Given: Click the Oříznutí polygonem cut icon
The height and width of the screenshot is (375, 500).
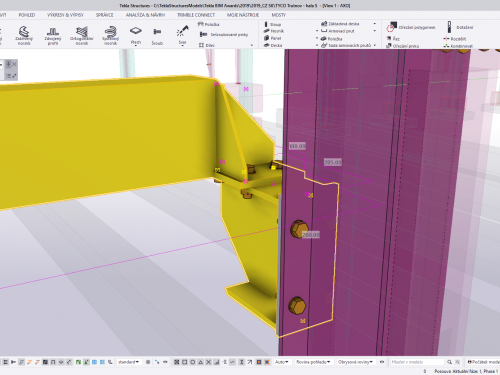Looking at the screenshot, I should tap(411, 28).
